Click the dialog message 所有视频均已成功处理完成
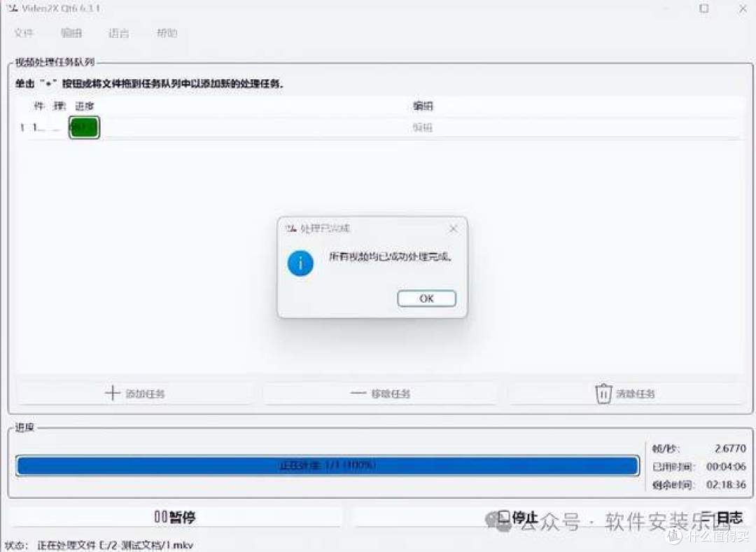Image resolution: width=756 pixels, height=552 pixels. click(x=391, y=256)
